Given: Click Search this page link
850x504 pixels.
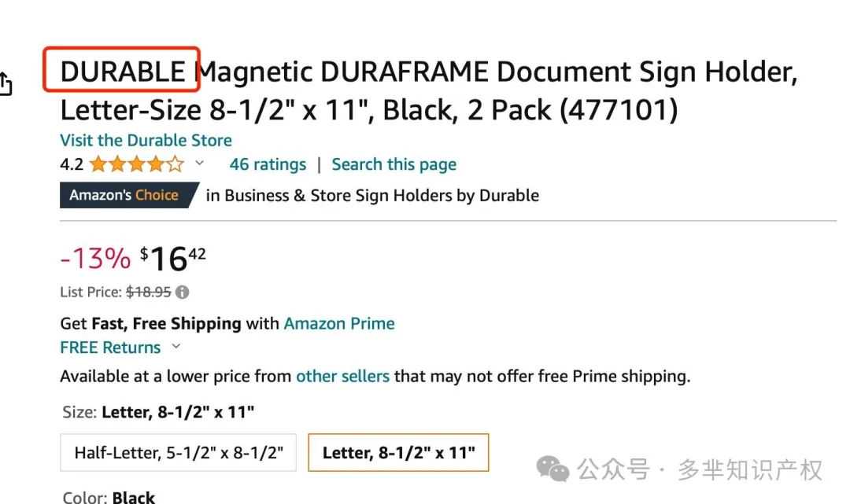Looking at the screenshot, I should [x=394, y=164].
